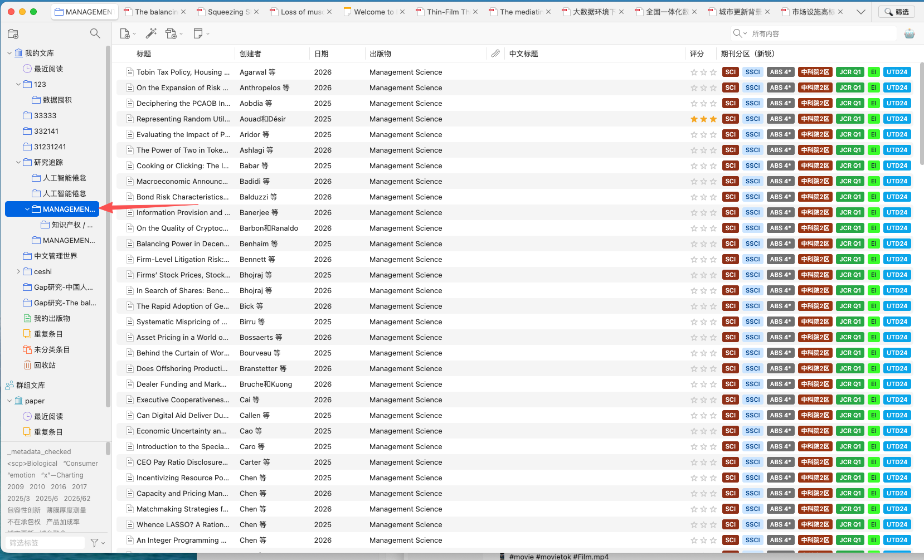Select the 'Matchmaking Strategies f...' item title
The image size is (924, 560).
182,509
